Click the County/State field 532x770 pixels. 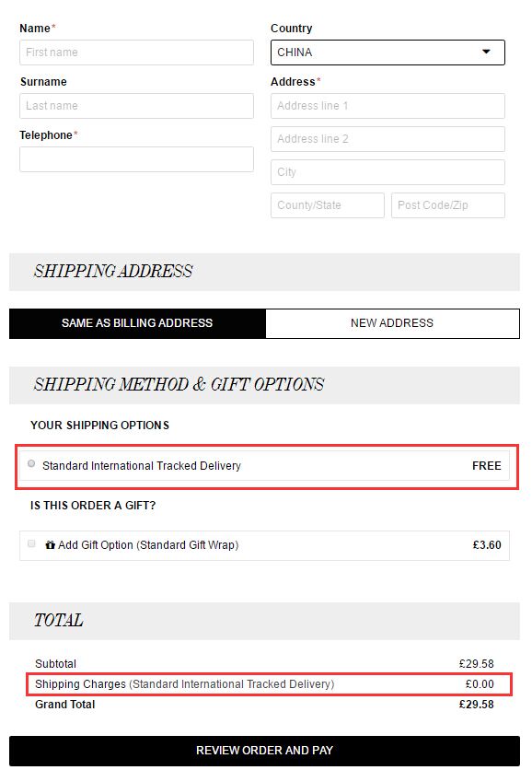coord(328,205)
